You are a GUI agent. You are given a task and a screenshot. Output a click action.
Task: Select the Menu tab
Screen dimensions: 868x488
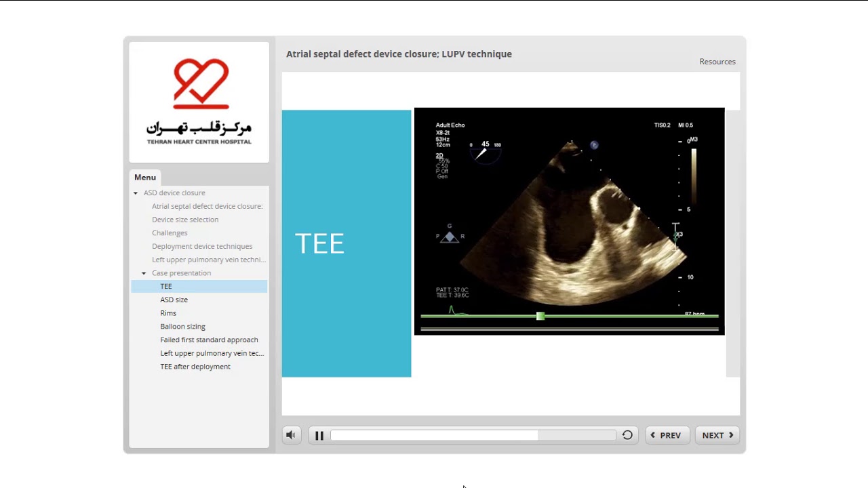145,178
